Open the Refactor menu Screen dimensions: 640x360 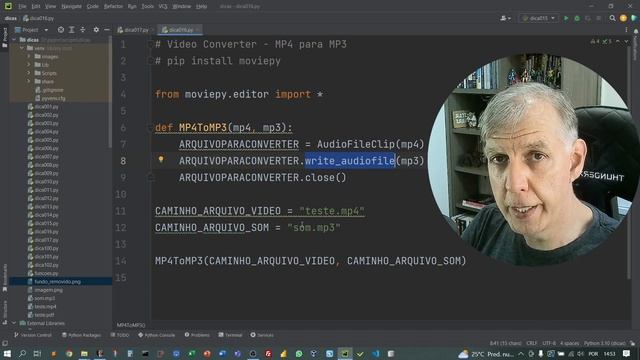(x=113, y=7)
